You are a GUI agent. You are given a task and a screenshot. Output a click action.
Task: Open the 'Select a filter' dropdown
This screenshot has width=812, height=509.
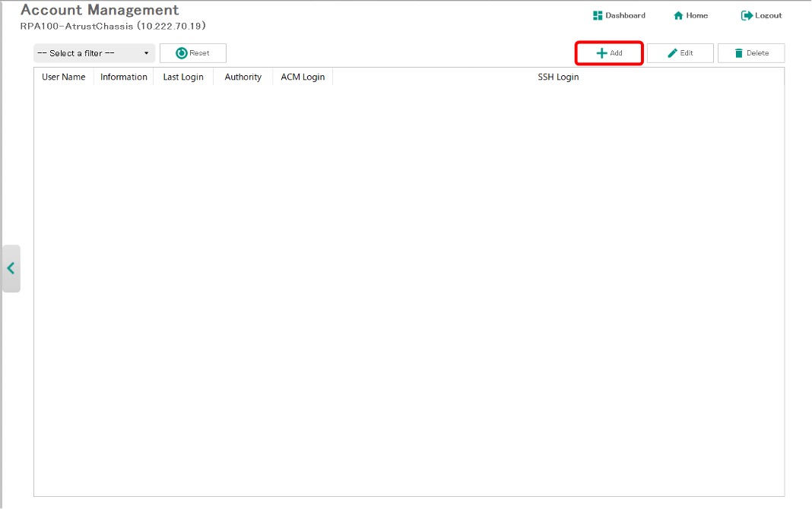point(94,53)
